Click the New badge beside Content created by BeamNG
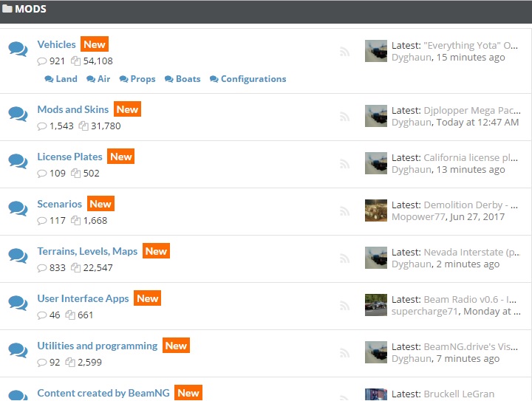 pos(188,393)
